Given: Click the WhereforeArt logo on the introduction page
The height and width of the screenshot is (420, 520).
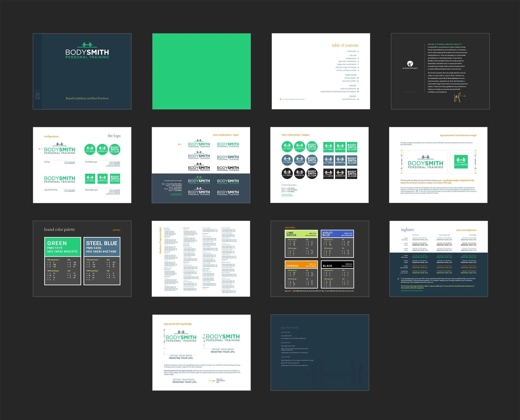Looking at the screenshot, I should coord(410,65).
